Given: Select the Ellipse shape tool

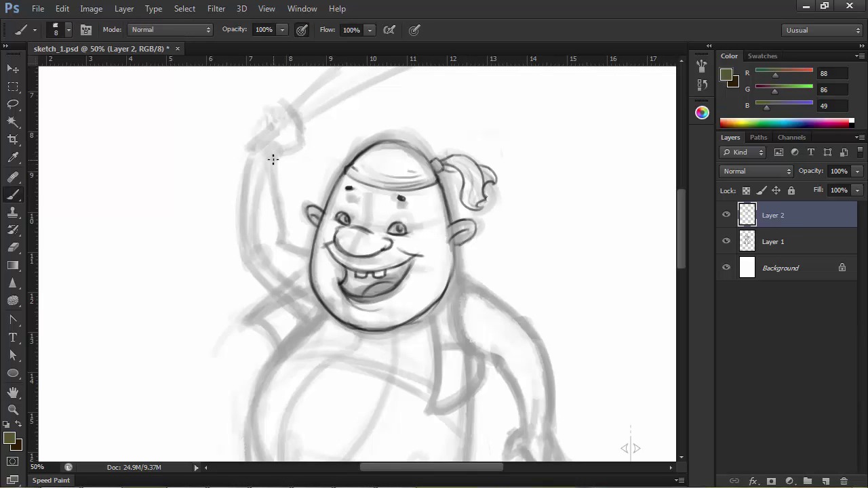Looking at the screenshot, I should (x=13, y=373).
